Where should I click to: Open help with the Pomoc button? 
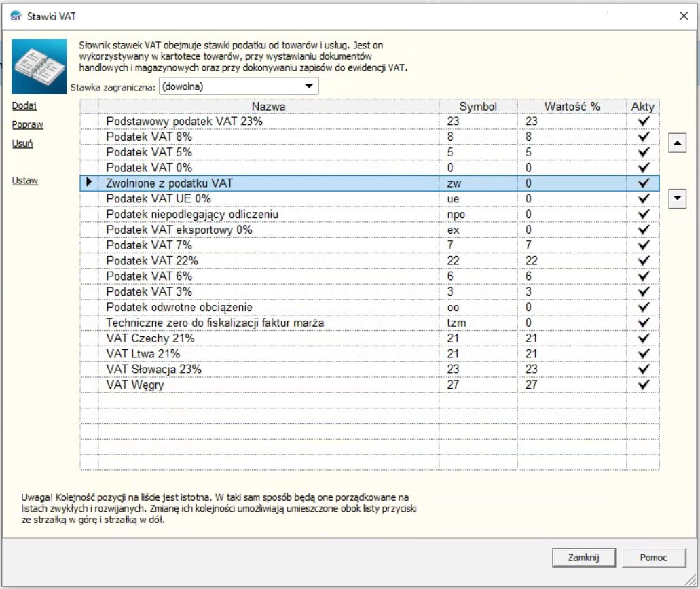click(653, 557)
